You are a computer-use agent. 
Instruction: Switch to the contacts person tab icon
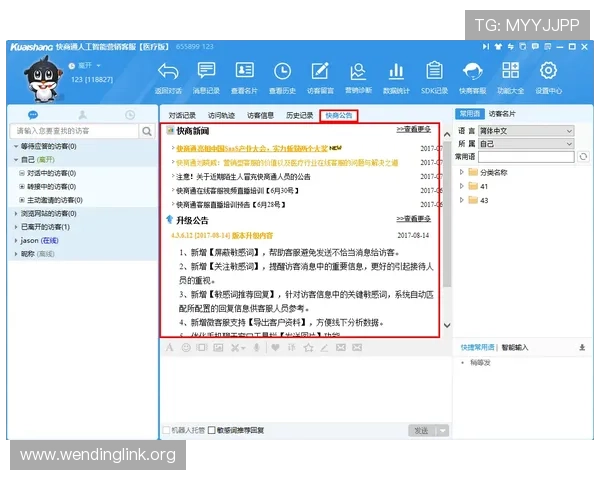coord(83,115)
